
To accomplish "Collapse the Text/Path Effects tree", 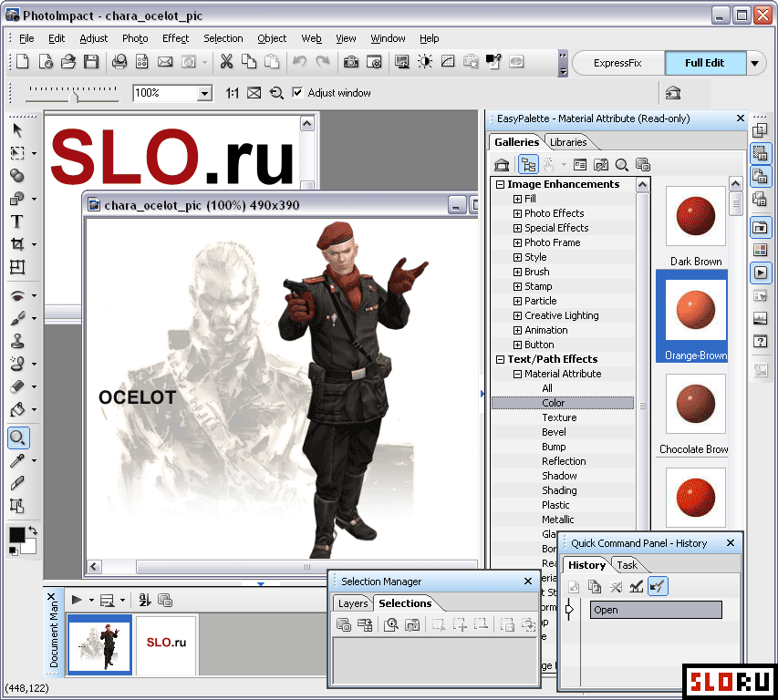I will click(x=501, y=359).
